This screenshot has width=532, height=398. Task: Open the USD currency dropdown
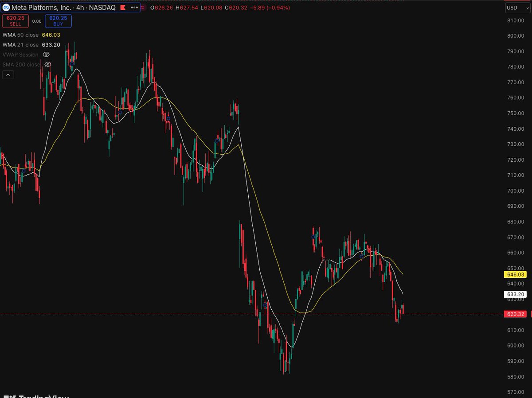pyautogui.click(x=518, y=8)
